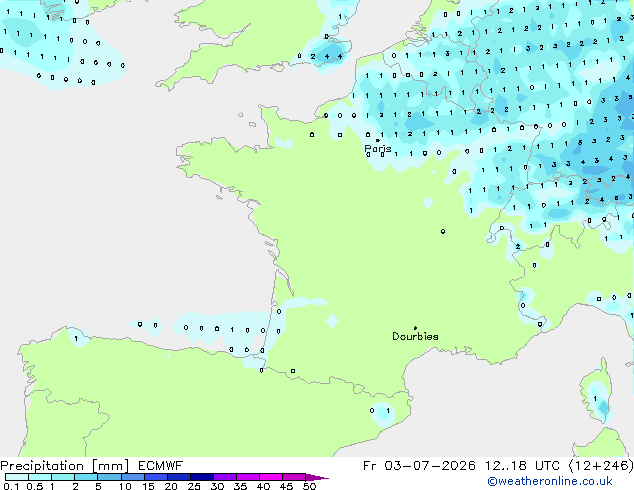Image resolution: width=634 pixels, height=490 pixels.
Task: Pick the 30–35 mm purple legend swatch
Action: pyautogui.click(x=225, y=477)
